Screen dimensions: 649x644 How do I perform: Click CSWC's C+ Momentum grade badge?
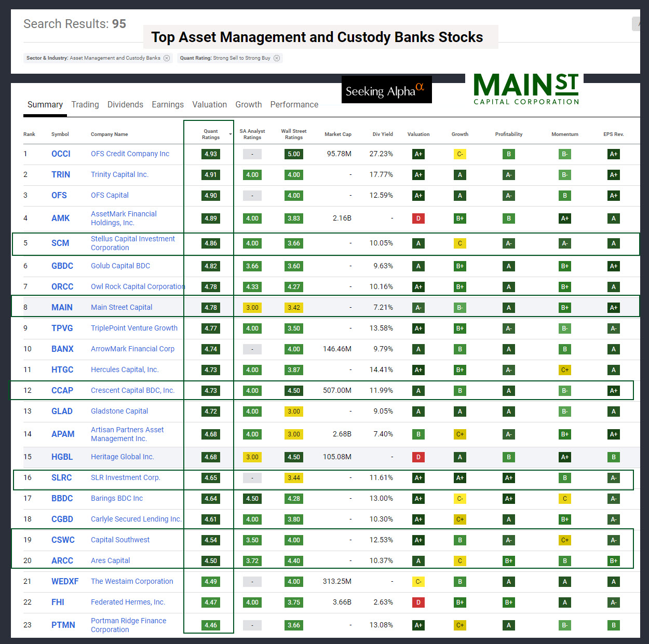point(564,540)
